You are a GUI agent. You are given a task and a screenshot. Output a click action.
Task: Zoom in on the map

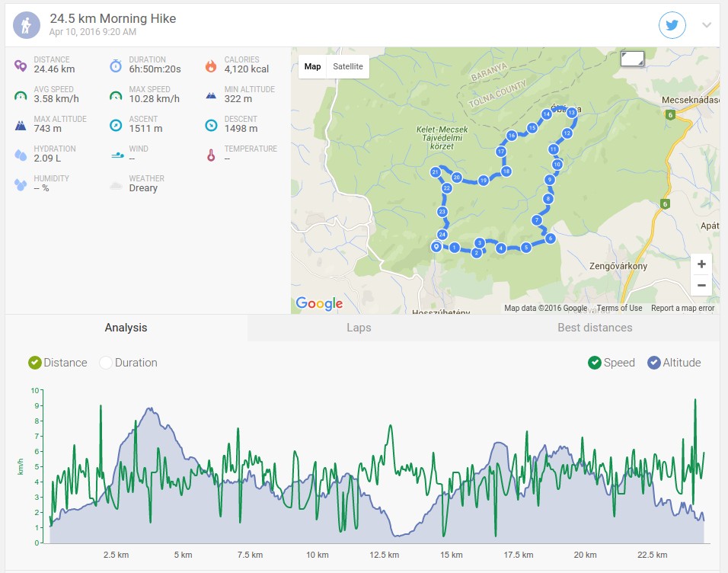(x=701, y=264)
